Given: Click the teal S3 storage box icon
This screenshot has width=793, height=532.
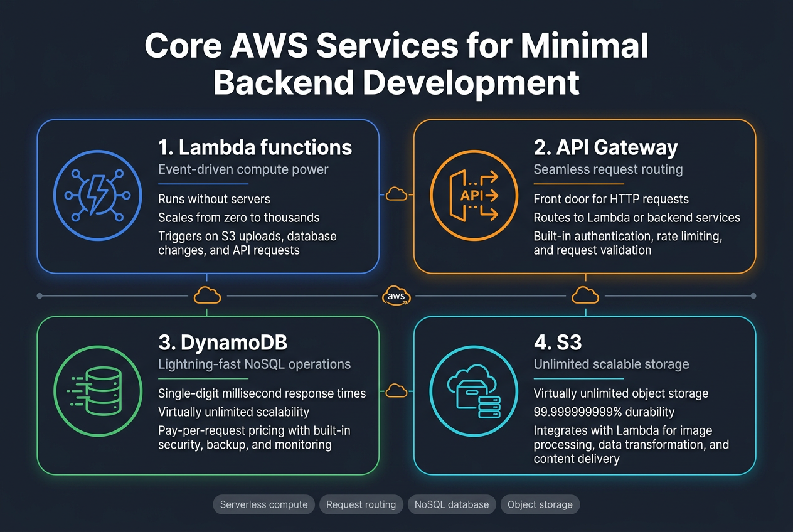Looking at the screenshot, I should tap(474, 391).
